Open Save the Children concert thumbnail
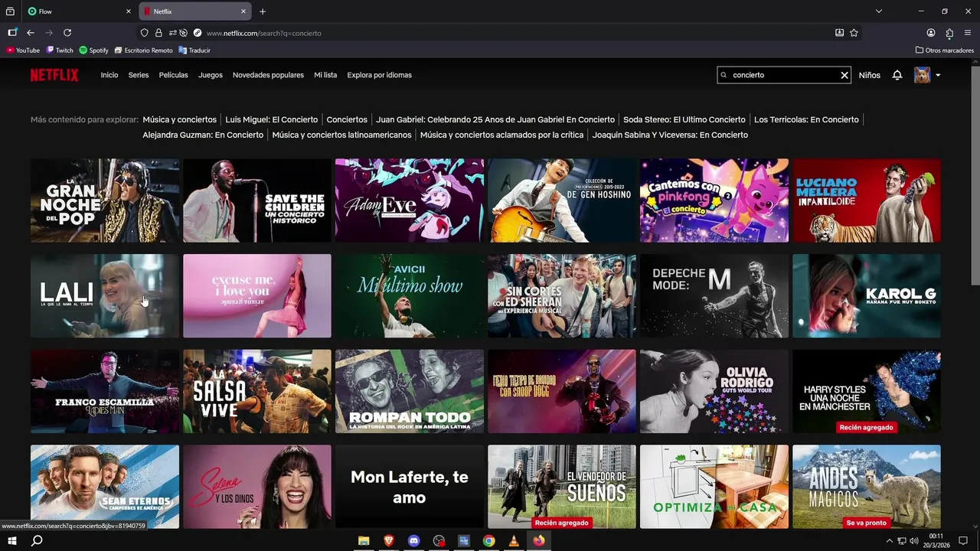980x551 pixels. click(x=257, y=201)
